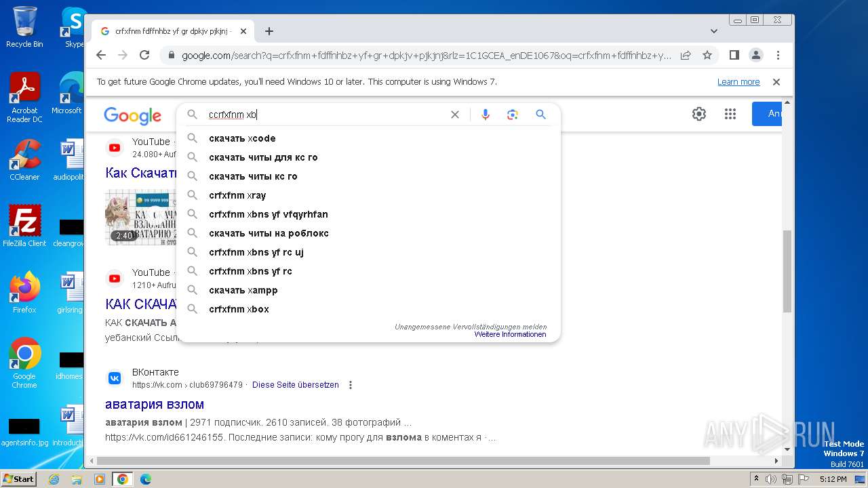Screen dimensions: 868x488
Task: Open the Google apps grid
Action: coord(730,114)
